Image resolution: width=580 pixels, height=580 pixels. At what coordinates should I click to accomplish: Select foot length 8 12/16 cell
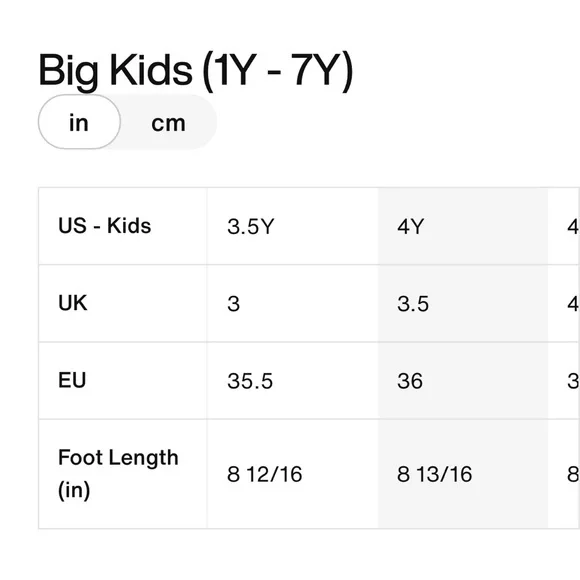coord(293,474)
